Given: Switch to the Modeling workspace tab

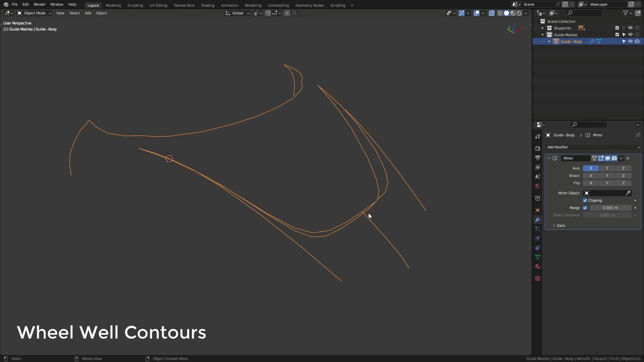Looking at the screenshot, I should [113, 5].
